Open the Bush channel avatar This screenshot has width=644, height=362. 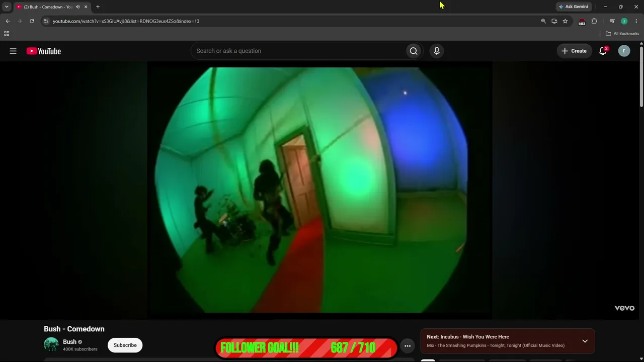[51, 345]
